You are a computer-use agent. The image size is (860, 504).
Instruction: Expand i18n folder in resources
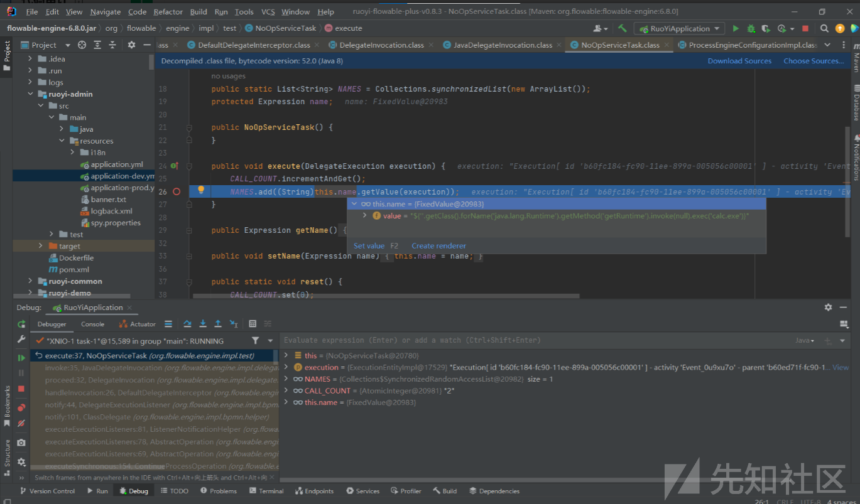(x=73, y=153)
